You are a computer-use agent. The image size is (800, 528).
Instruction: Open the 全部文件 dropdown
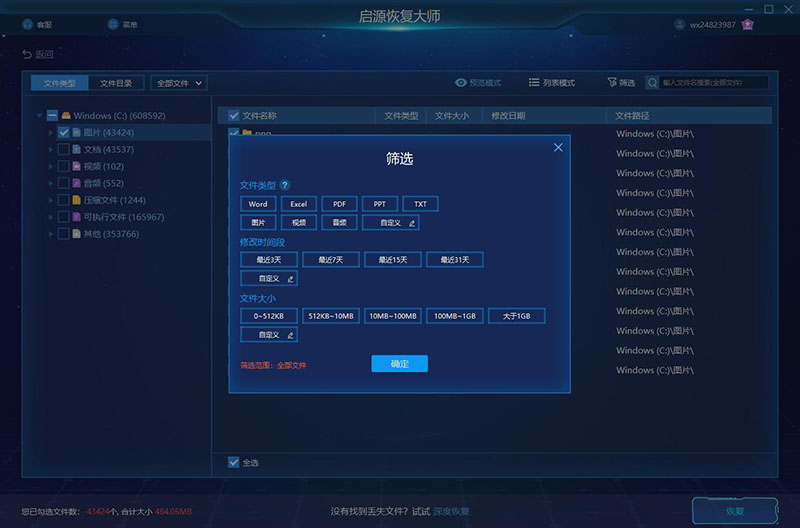[x=179, y=83]
